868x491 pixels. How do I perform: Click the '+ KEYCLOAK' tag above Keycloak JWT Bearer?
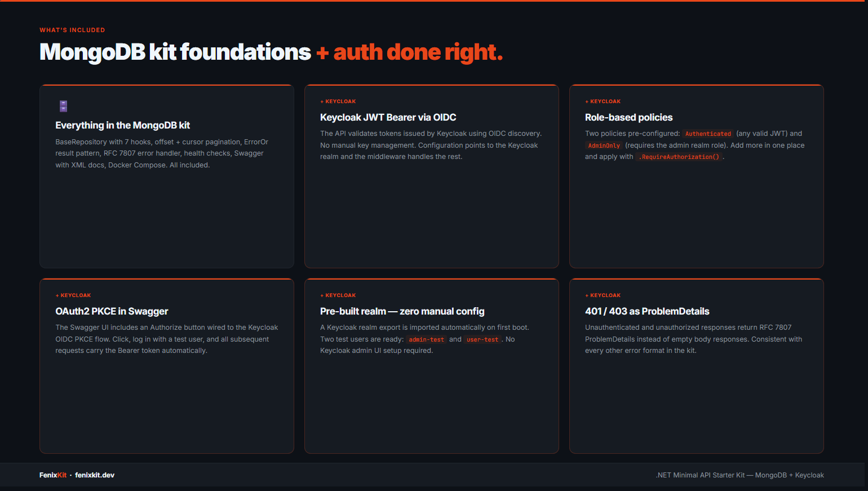338,101
